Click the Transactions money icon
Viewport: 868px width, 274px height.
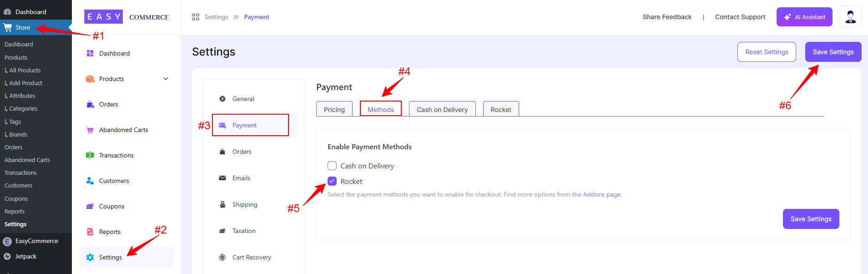(x=90, y=155)
